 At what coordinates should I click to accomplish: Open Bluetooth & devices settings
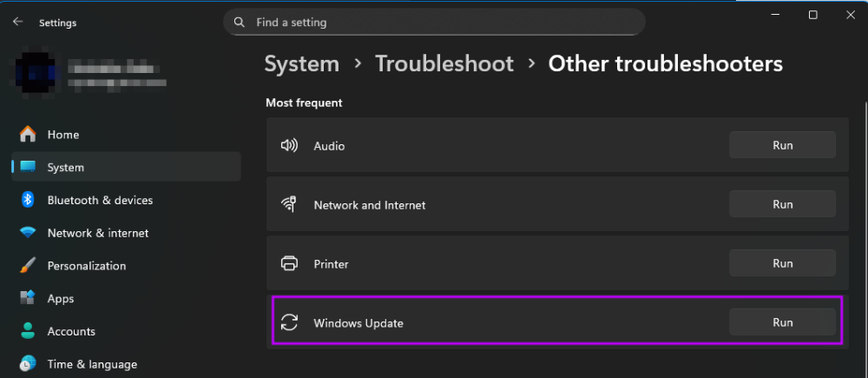[126, 200]
